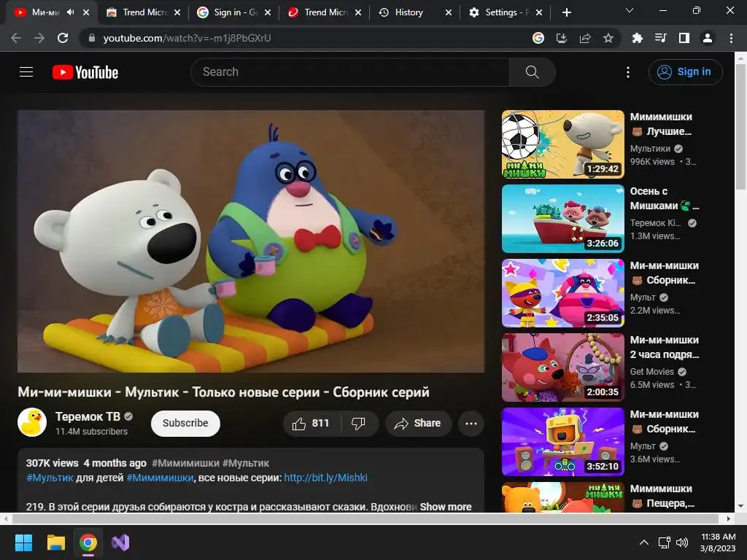Viewport: 747px width, 560px height.
Task: Go back in browser history
Action: coord(16,38)
